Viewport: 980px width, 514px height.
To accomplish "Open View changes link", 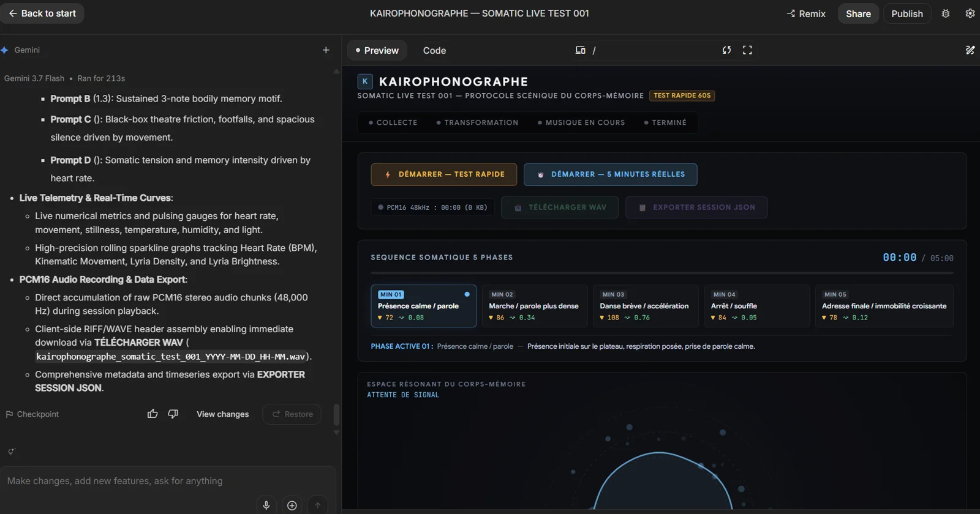I will pos(222,414).
